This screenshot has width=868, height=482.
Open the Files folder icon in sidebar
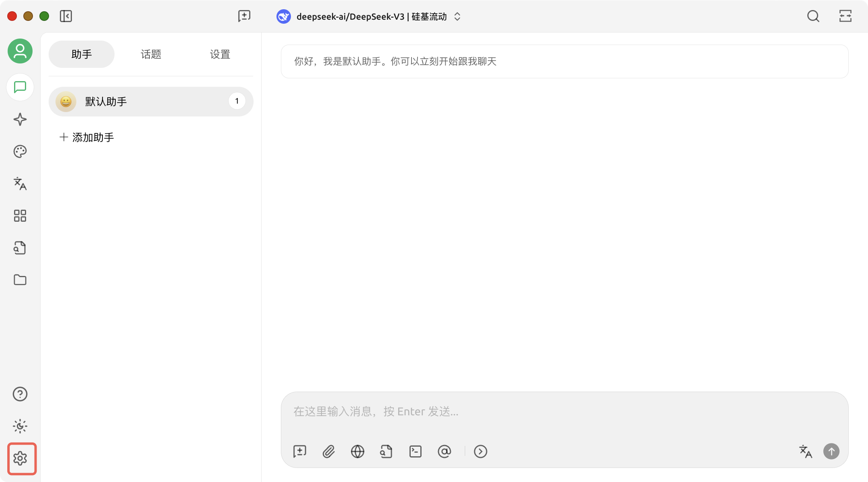point(20,280)
